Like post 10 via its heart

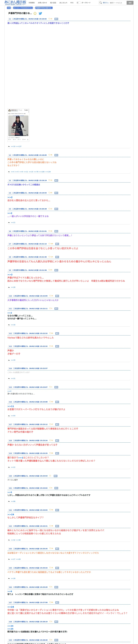[x=50, y=296]
